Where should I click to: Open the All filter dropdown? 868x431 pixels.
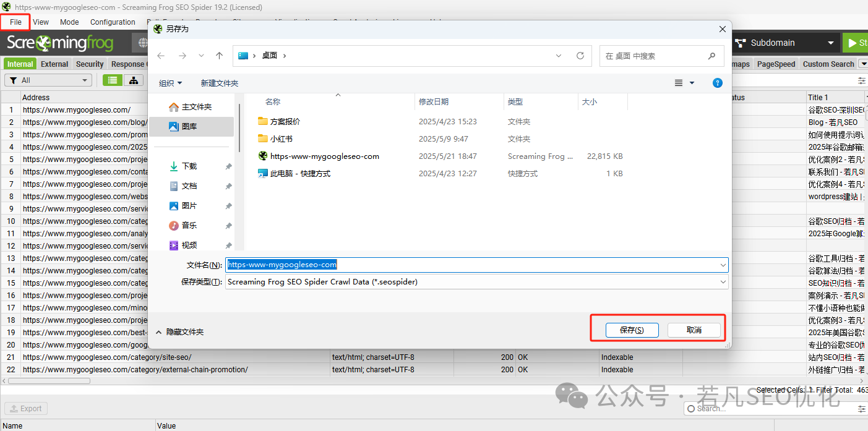[x=48, y=80]
